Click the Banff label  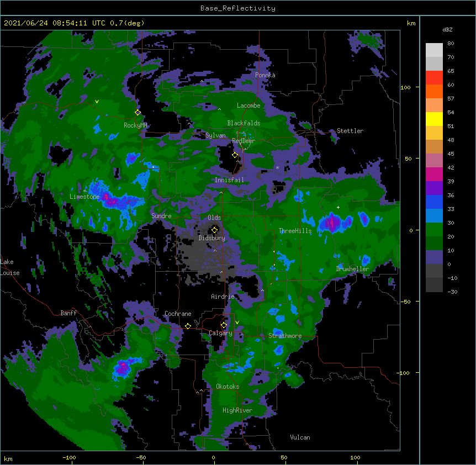tap(68, 313)
